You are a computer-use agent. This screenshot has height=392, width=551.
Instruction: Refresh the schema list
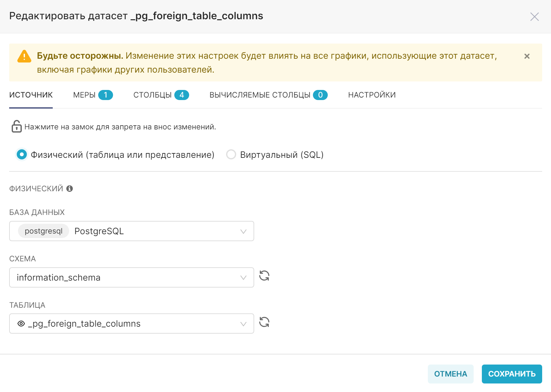click(264, 276)
